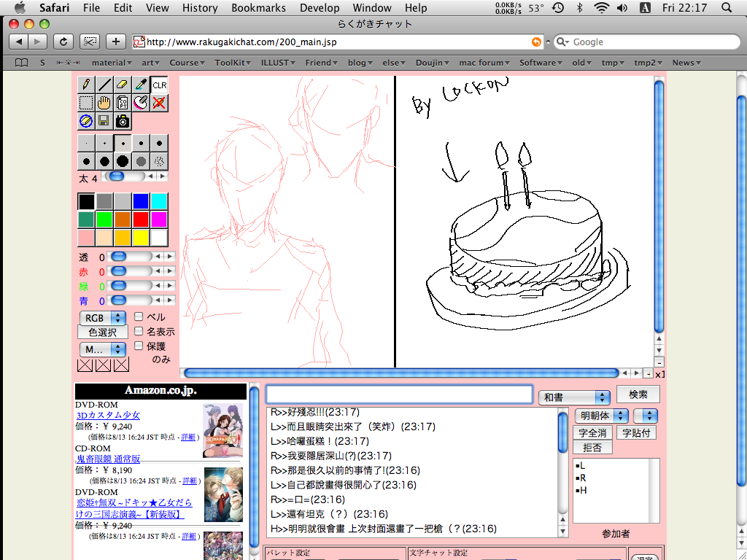Select the first brush size in the second row

[x=86, y=161]
